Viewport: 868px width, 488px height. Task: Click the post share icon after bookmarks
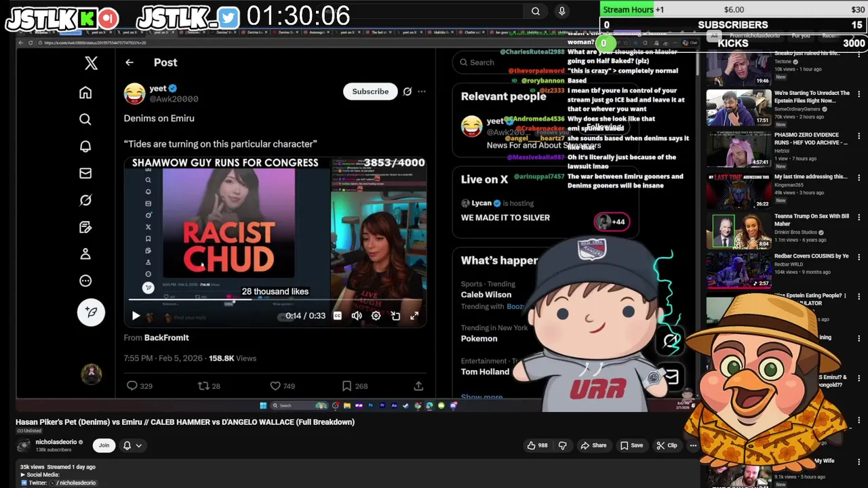pyautogui.click(x=418, y=386)
